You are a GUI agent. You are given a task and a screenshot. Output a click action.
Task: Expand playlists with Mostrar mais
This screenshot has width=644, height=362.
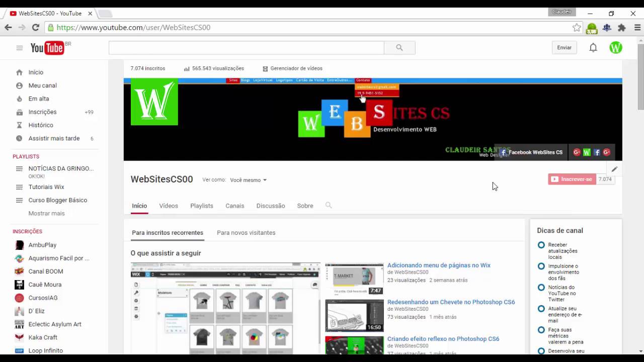46,213
